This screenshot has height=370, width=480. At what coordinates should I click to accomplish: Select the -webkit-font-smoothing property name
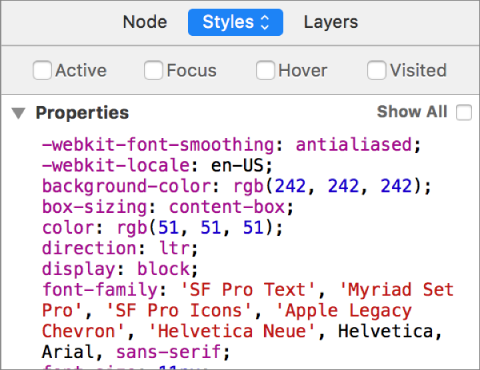pos(158,145)
